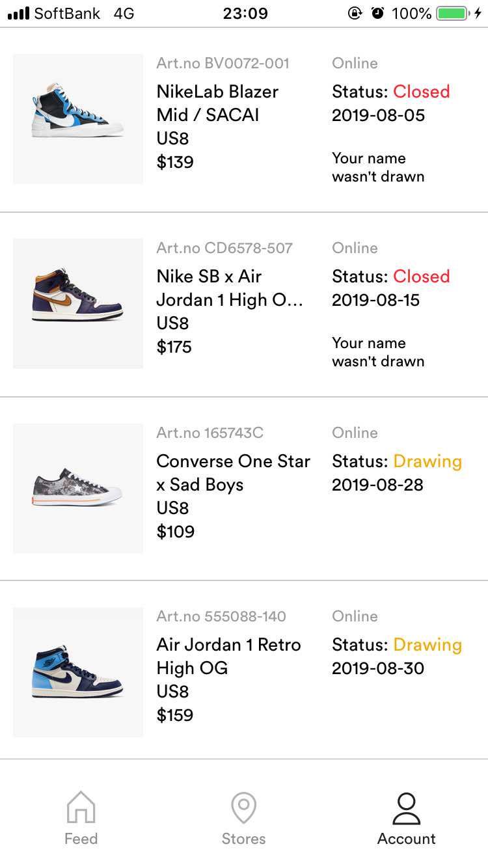Tap the cellular signal bars icon

point(18,13)
